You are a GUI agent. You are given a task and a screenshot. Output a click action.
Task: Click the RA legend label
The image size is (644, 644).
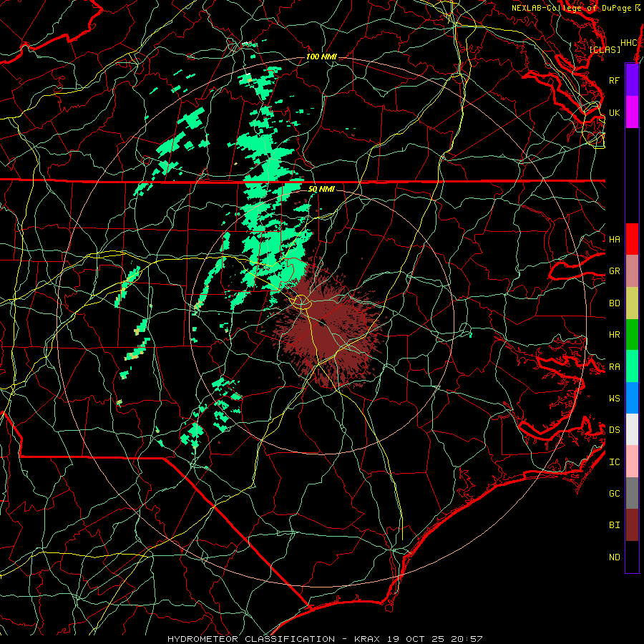pos(615,367)
